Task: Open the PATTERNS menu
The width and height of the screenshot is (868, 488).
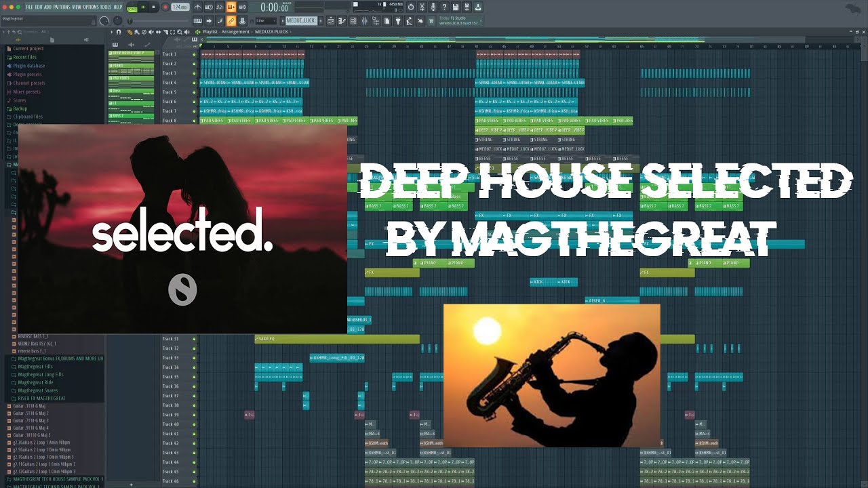Action: pyautogui.click(x=61, y=7)
